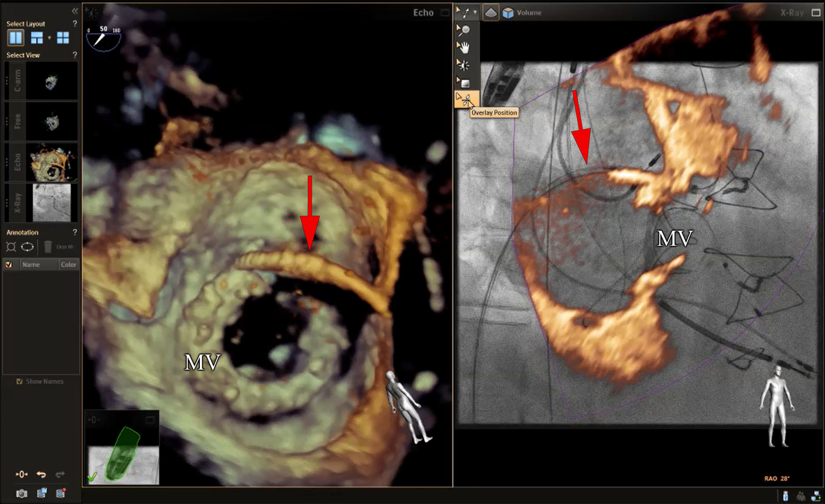Select the Zoom magnifier tool
Image resolution: width=825 pixels, height=504 pixels.
click(x=464, y=30)
